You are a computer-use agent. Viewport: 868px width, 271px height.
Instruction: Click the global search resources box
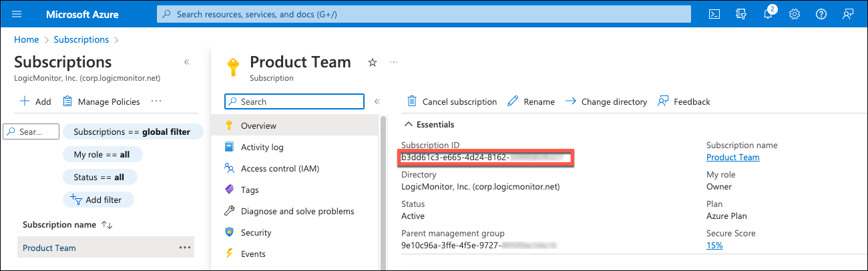[424, 14]
